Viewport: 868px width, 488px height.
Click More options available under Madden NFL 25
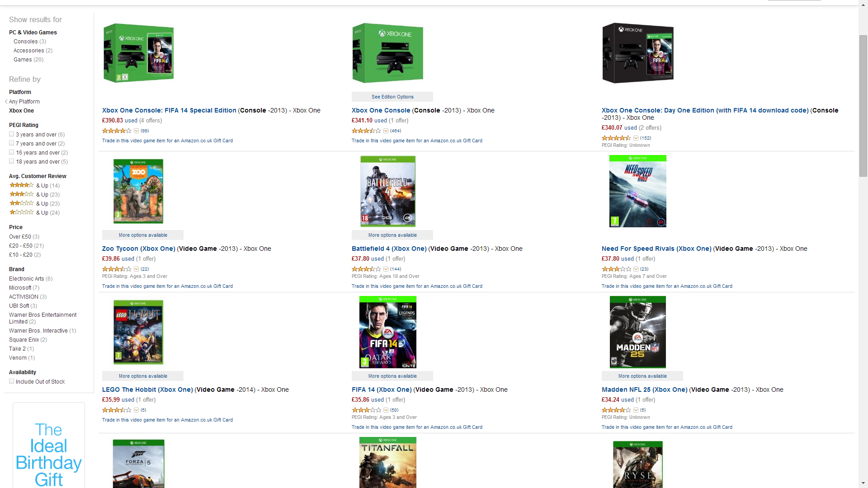tap(642, 376)
